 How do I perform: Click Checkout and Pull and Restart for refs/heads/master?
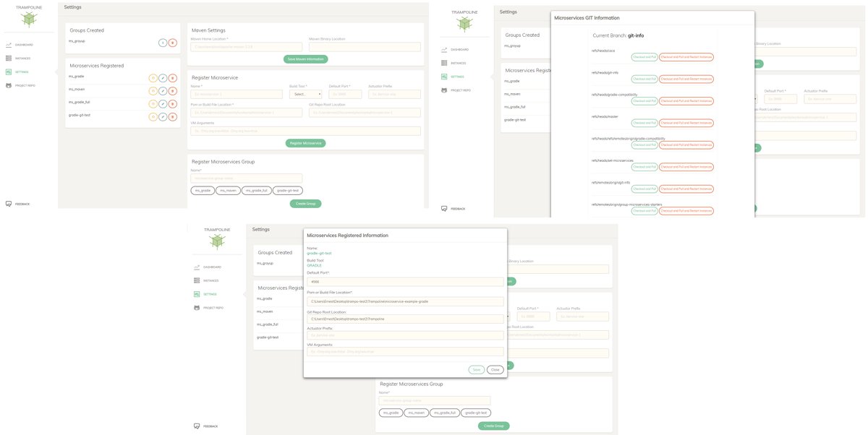pyautogui.click(x=686, y=123)
